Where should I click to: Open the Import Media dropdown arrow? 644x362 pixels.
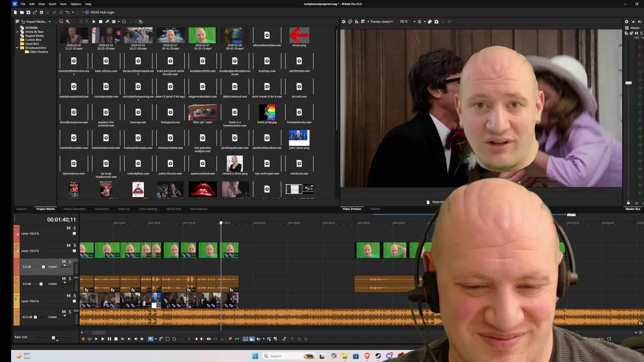click(50, 22)
